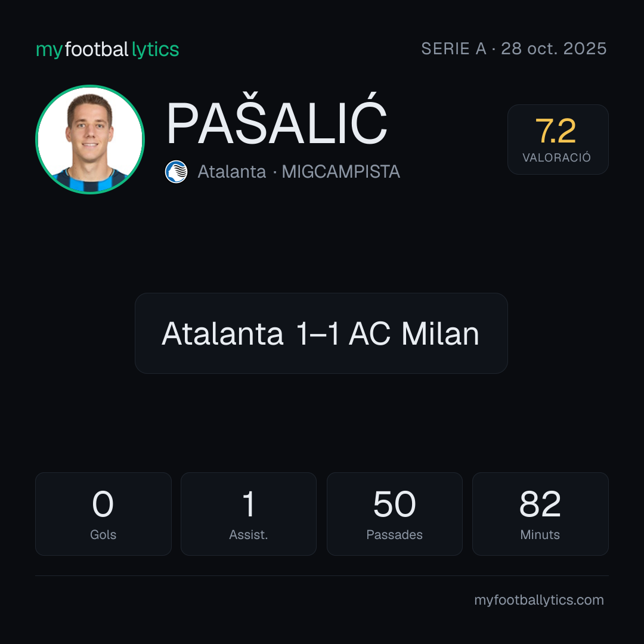Viewport: 644px width, 644px height.
Task: Click the 7.2 Valoració rating card
Action: (558, 139)
